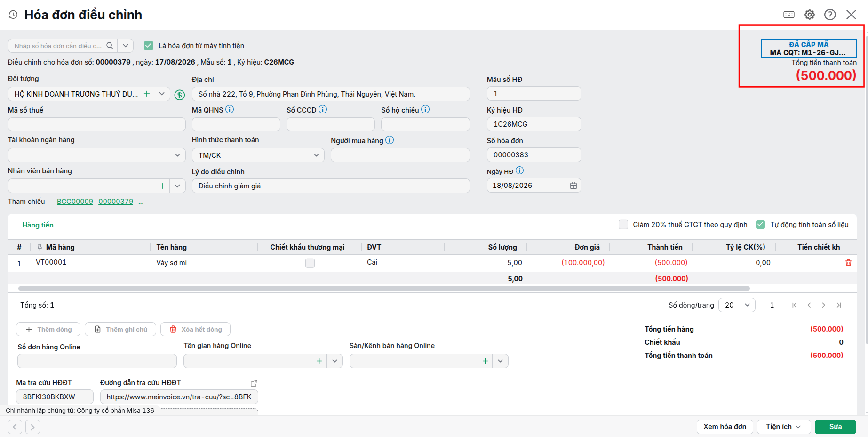Show info tooltip for Người mua hàng
The width and height of the screenshot is (868, 437).
click(x=390, y=140)
